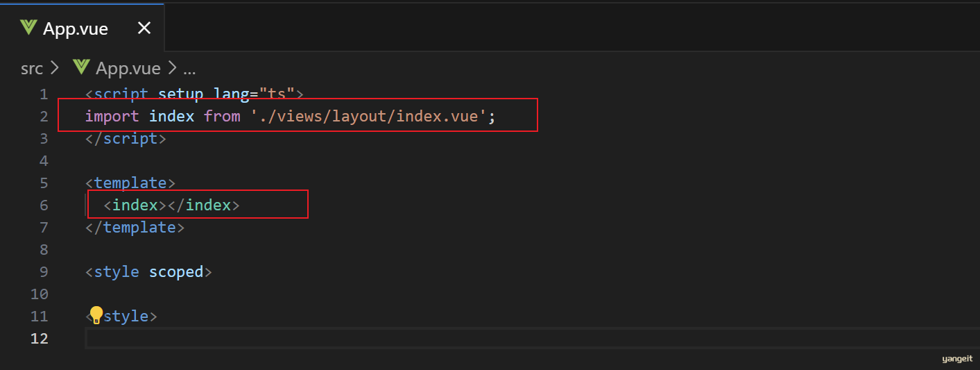980x370 pixels.
Task: Click the Vue logo icon in App.vue tab
Action: point(28,28)
